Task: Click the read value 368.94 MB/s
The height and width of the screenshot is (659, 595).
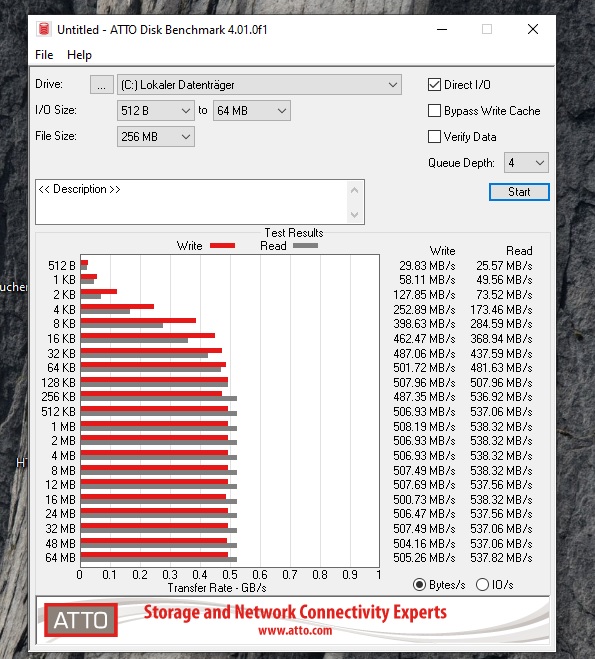Action: pyautogui.click(x=501, y=339)
